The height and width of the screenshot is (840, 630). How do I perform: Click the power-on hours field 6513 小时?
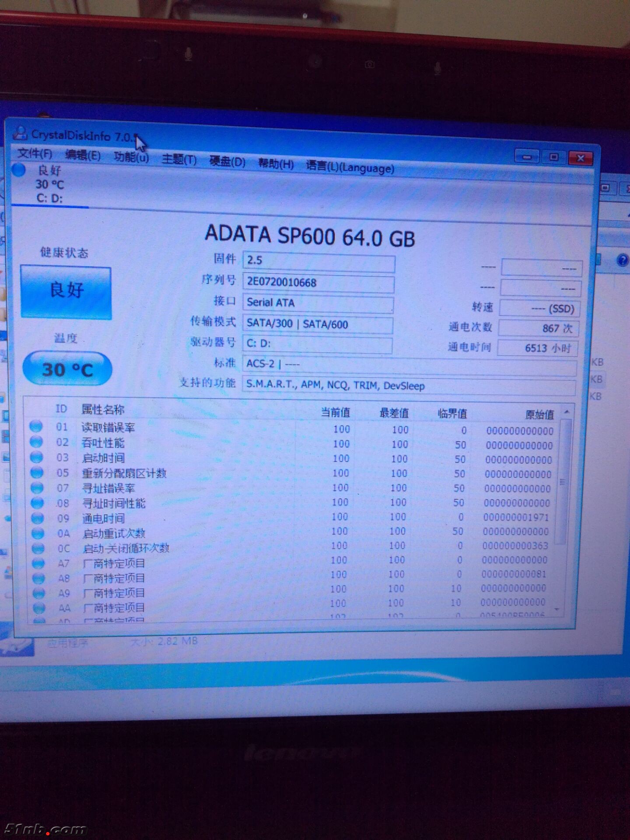click(538, 348)
